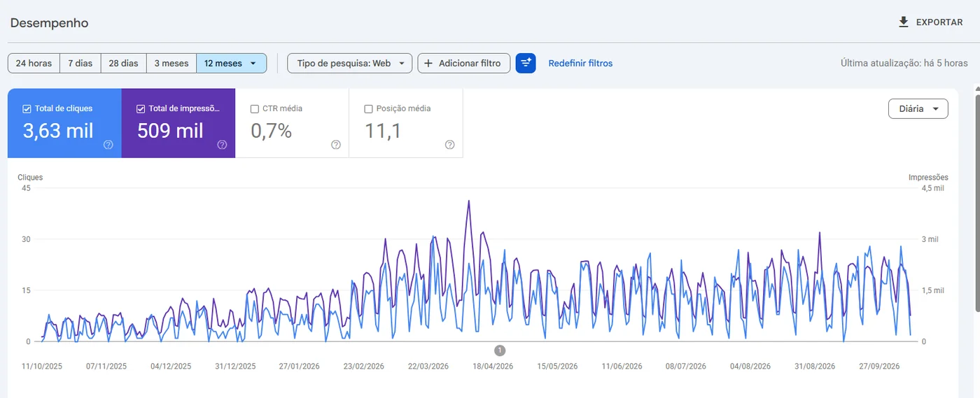
Task: Select the 3 meses range tab
Action: (171, 63)
